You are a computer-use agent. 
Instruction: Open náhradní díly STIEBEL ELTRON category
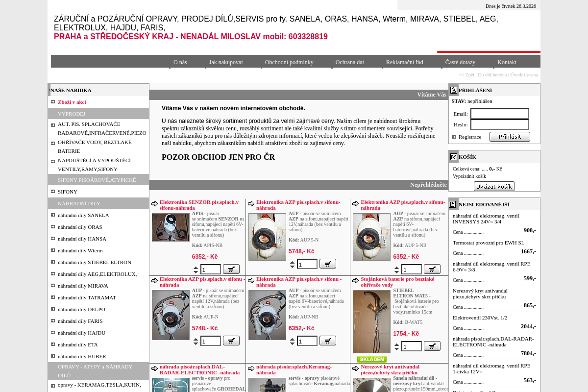[95, 262]
